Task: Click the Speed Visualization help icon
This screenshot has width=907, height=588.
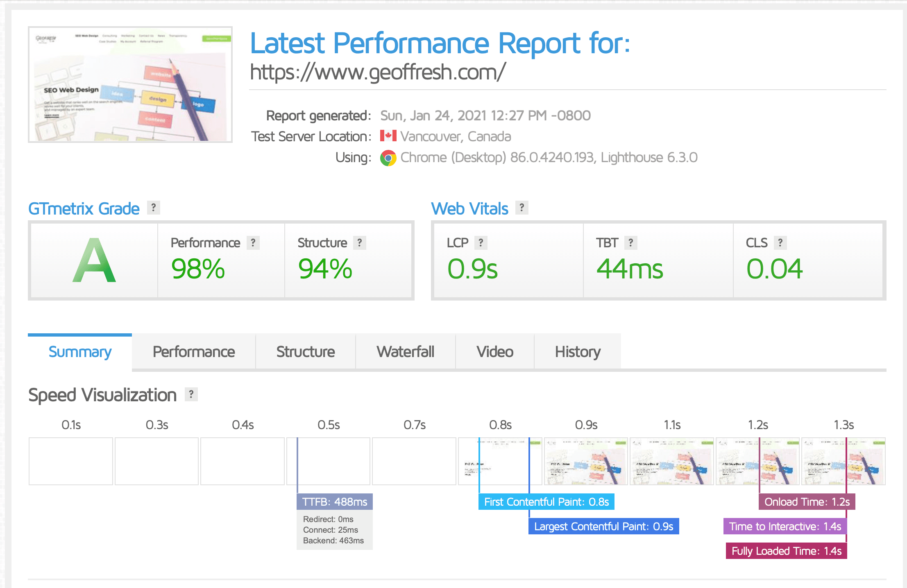Action: pos(191,394)
